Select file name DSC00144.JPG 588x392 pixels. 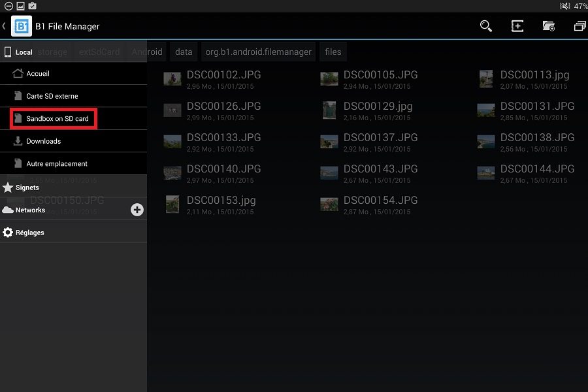(x=538, y=169)
